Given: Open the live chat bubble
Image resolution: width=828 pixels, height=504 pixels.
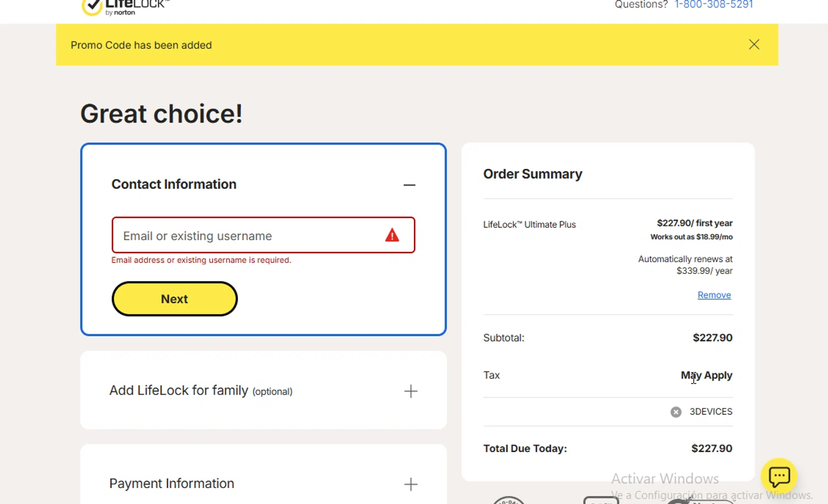Looking at the screenshot, I should [x=779, y=476].
